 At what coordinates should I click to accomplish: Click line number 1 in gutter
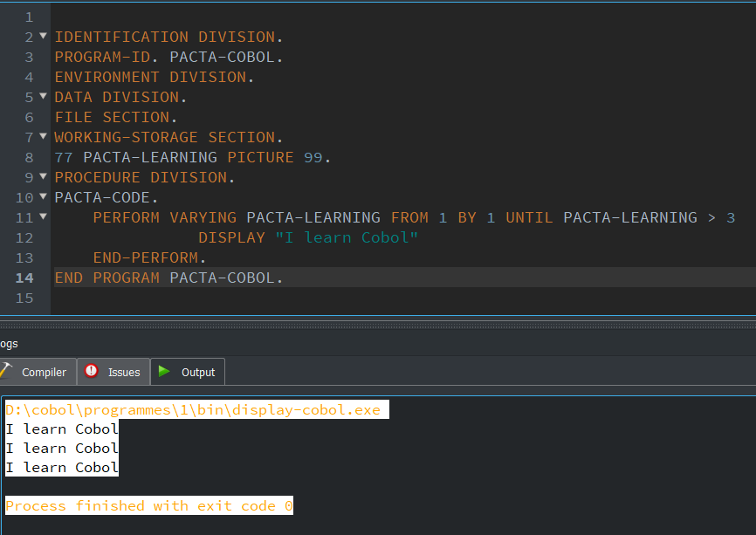tap(29, 17)
